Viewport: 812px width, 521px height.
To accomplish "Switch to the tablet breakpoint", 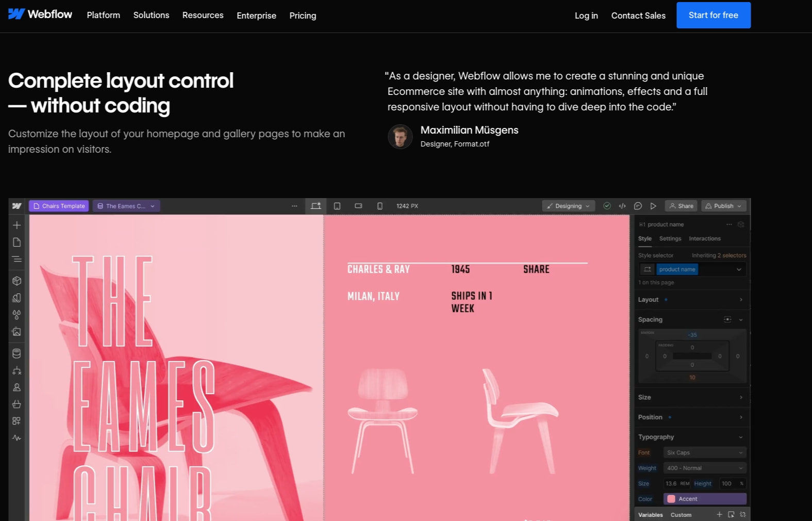I will pyautogui.click(x=337, y=206).
